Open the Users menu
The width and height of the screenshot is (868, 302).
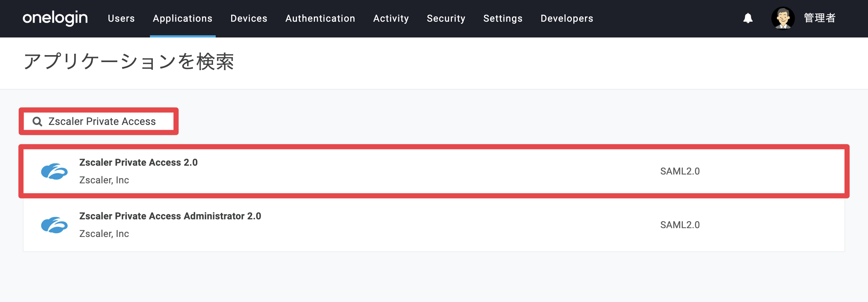121,18
